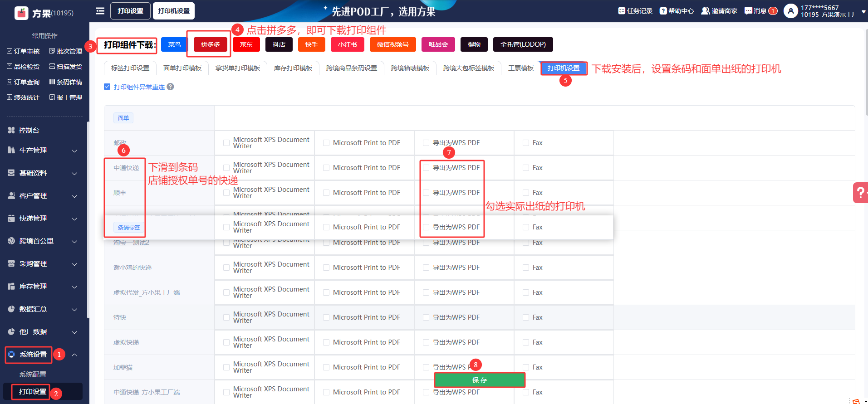
Task: Expand 生产管理 with its chevron
Action: (74, 151)
